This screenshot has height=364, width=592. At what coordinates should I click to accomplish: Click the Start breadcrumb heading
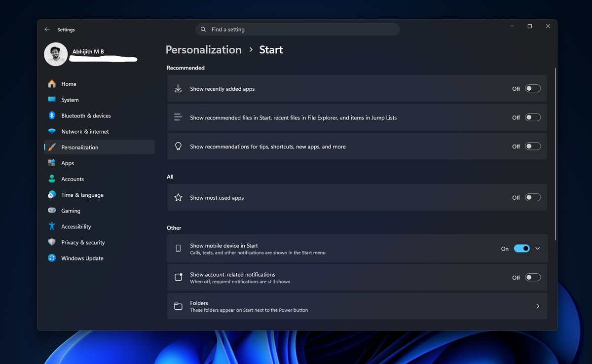tap(271, 50)
